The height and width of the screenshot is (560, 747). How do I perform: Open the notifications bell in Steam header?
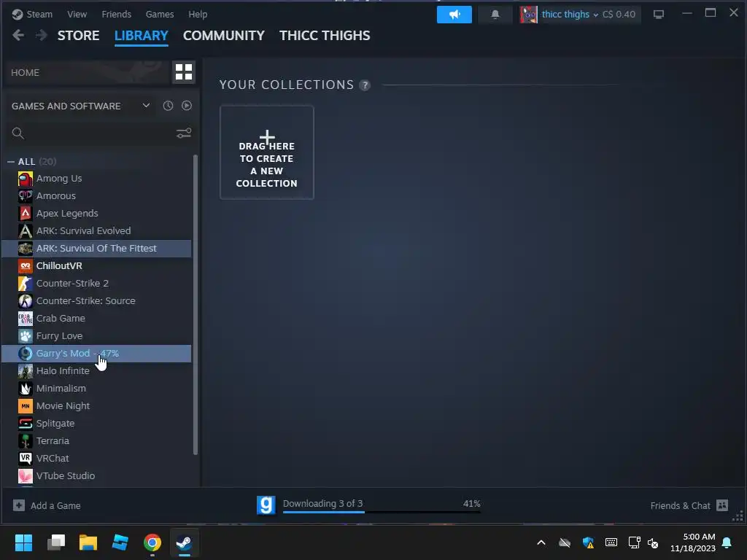coord(495,15)
